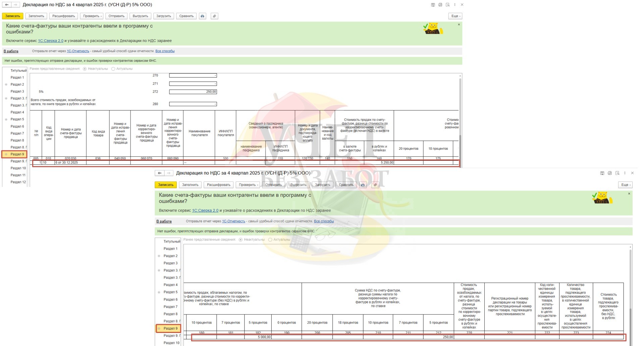Click the paperclip attachment icon in upper toolbar
Viewport: 644px width, 346px height.
(x=214, y=16)
